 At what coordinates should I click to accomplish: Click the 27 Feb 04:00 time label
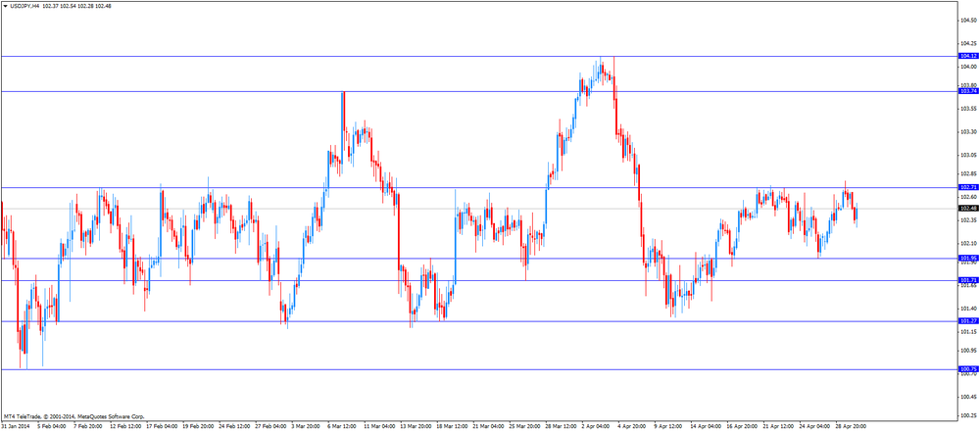[x=269, y=427]
